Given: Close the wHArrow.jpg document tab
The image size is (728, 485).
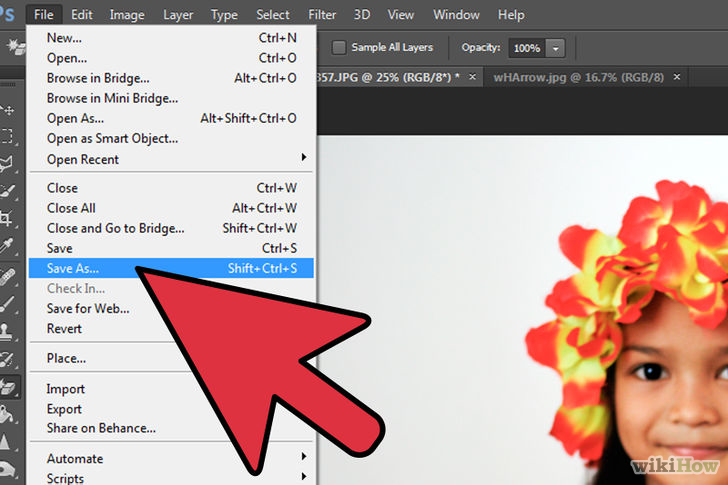Looking at the screenshot, I should pyautogui.click(x=677, y=77).
